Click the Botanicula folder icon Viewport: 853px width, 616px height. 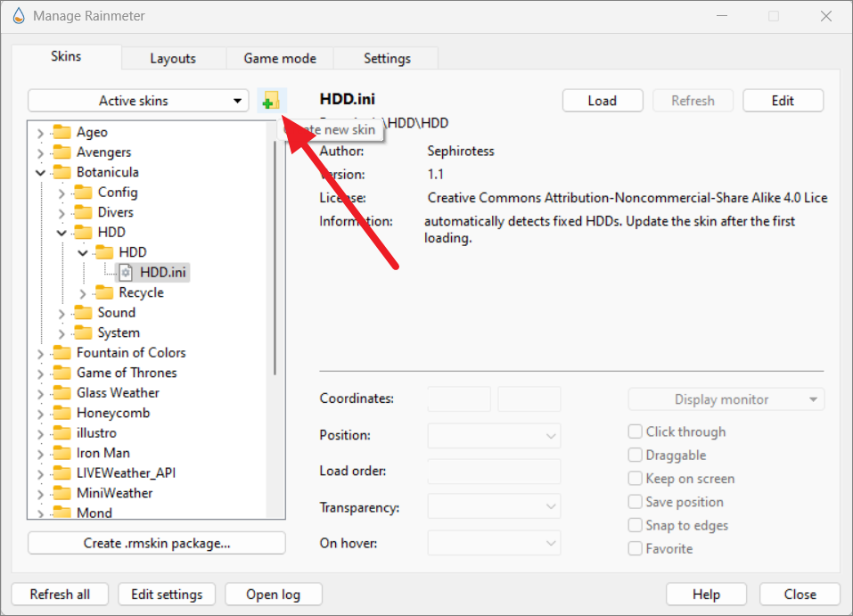click(x=62, y=172)
